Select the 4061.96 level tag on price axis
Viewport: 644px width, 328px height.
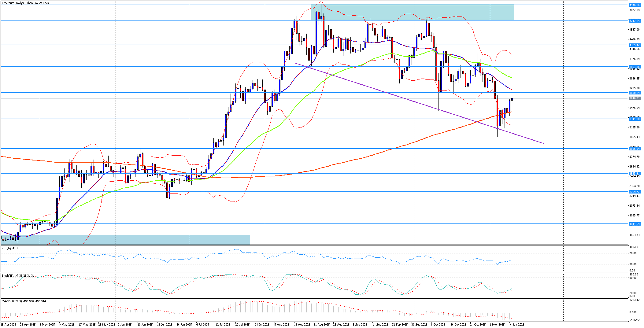tap(634, 67)
